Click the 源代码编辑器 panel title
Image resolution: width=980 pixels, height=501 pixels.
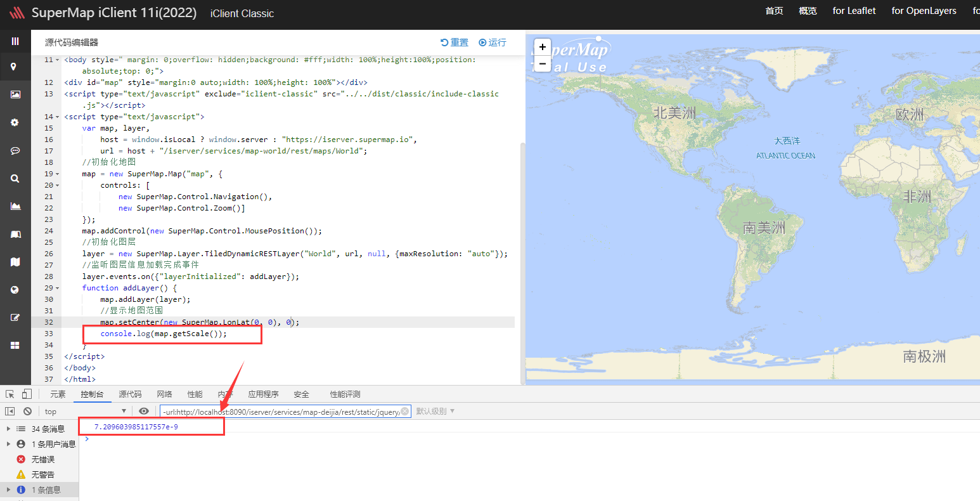coord(72,42)
